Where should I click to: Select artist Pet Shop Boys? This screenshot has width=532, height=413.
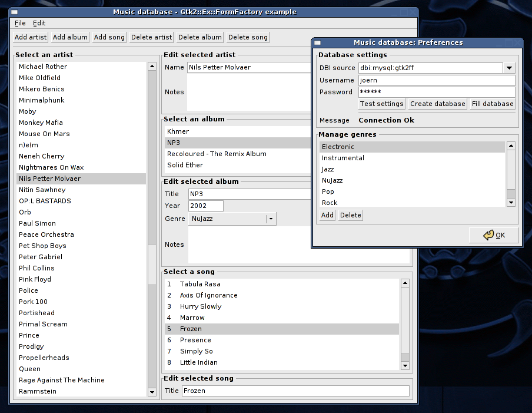[x=81, y=246]
